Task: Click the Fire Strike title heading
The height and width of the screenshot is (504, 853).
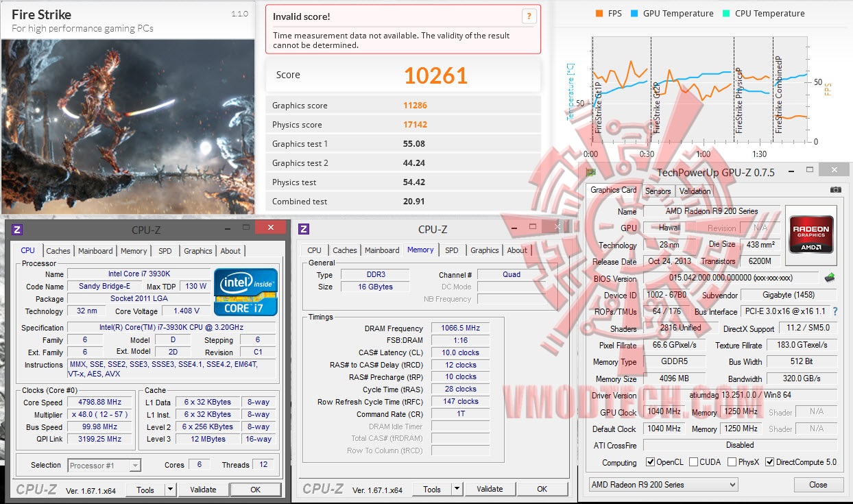Action: (42, 14)
